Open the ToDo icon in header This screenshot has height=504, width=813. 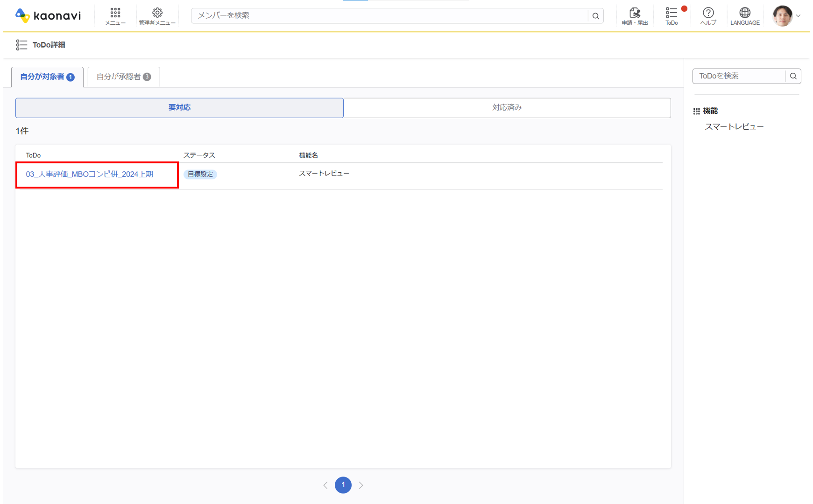tap(672, 16)
